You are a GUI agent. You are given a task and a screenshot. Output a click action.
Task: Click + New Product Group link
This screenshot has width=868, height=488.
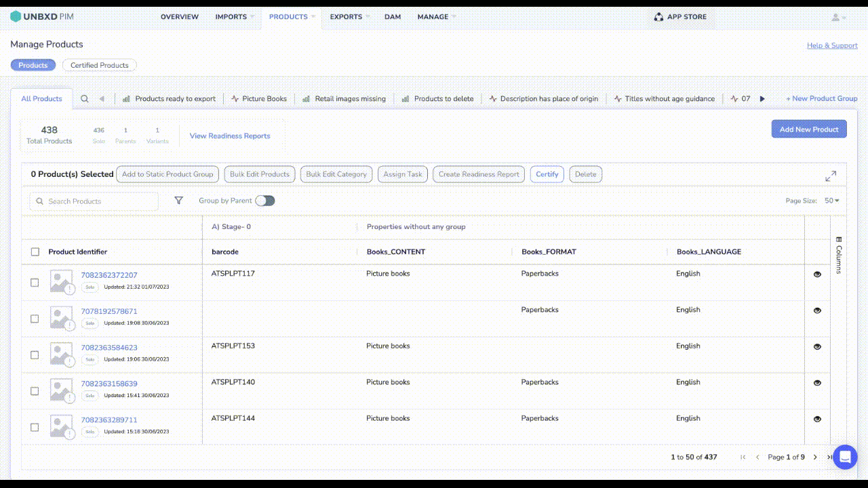821,98
